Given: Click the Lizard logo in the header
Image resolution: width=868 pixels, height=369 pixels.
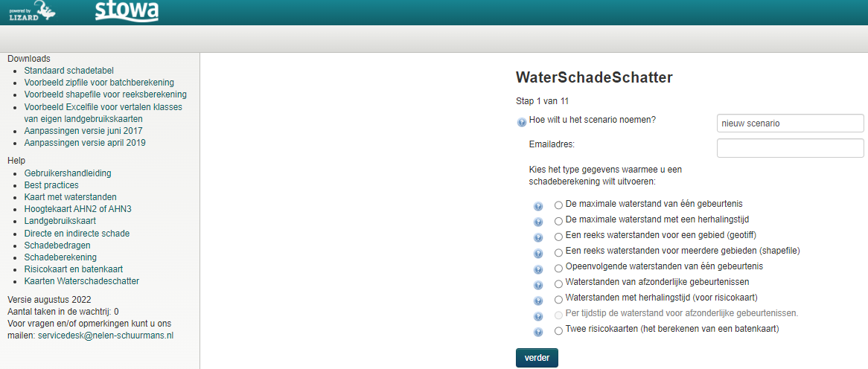Looking at the screenshot, I should (x=33, y=11).
